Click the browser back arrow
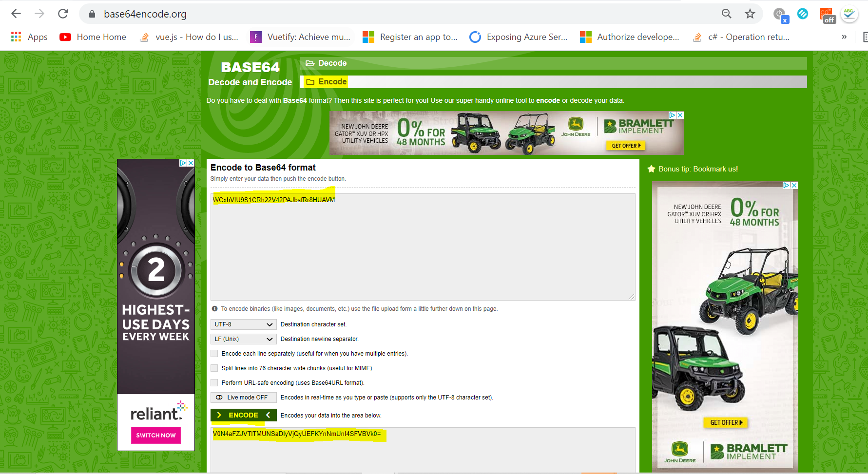The image size is (868, 474). tap(16, 14)
